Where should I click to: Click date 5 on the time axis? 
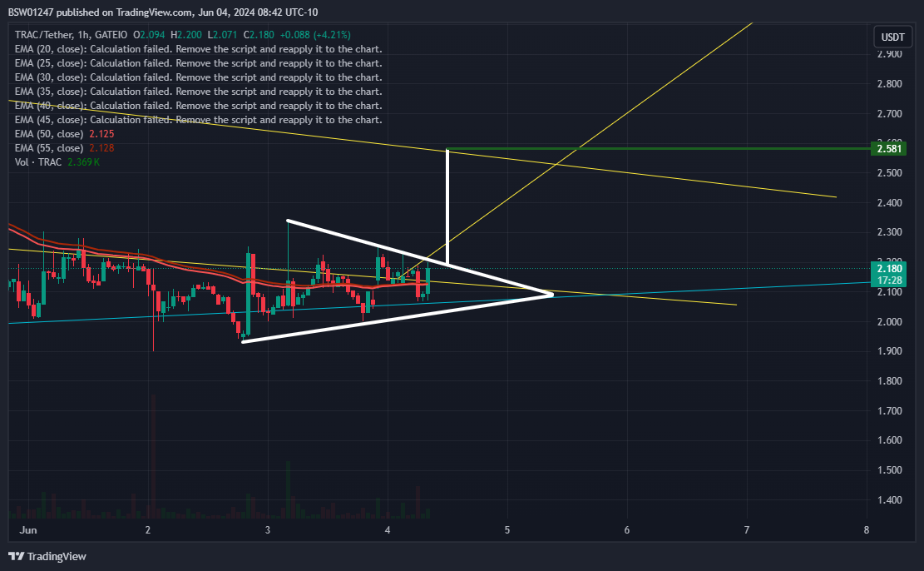point(506,529)
